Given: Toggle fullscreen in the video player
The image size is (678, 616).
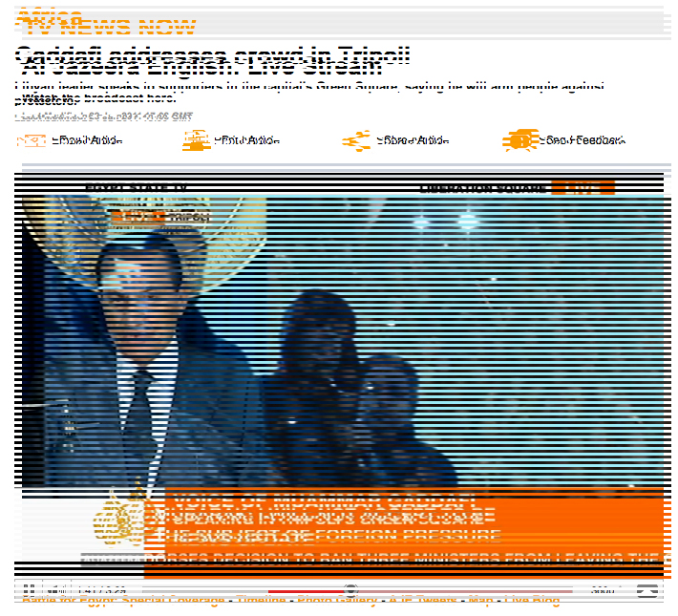Looking at the screenshot, I should pos(647,590).
